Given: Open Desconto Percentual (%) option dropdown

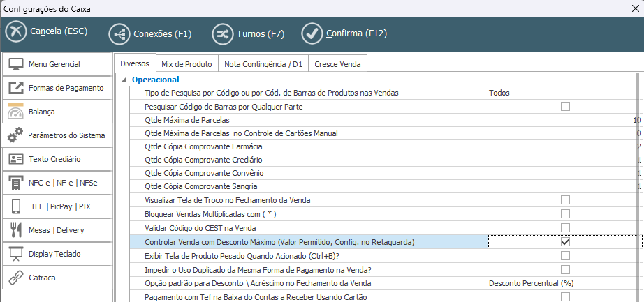Looking at the screenshot, I should tap(562, 283).
